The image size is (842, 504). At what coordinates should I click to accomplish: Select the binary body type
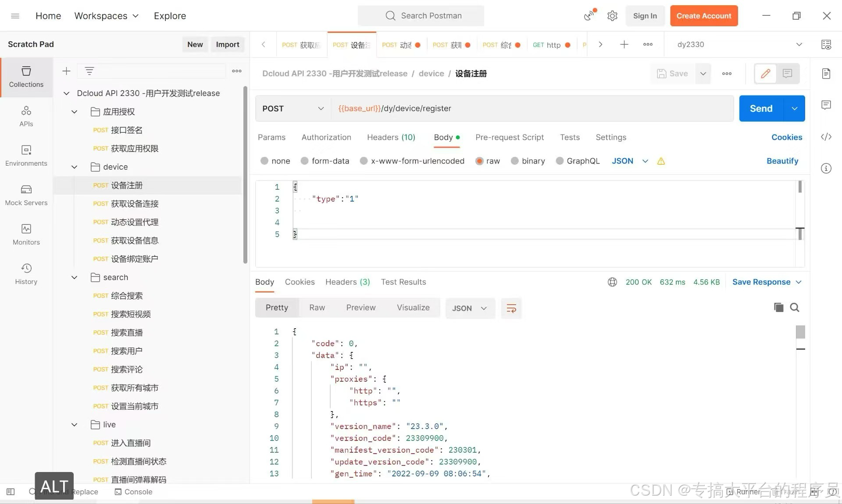click(x=515, y=161)
